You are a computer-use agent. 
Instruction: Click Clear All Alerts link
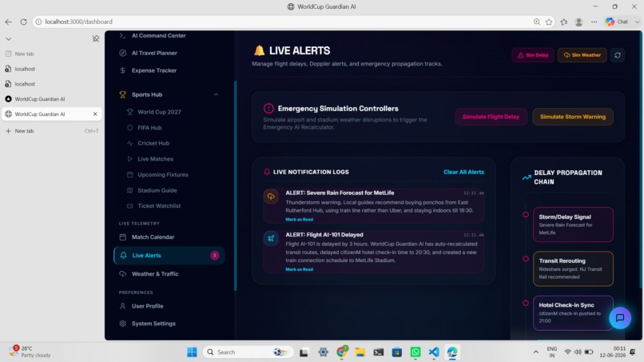463,172
